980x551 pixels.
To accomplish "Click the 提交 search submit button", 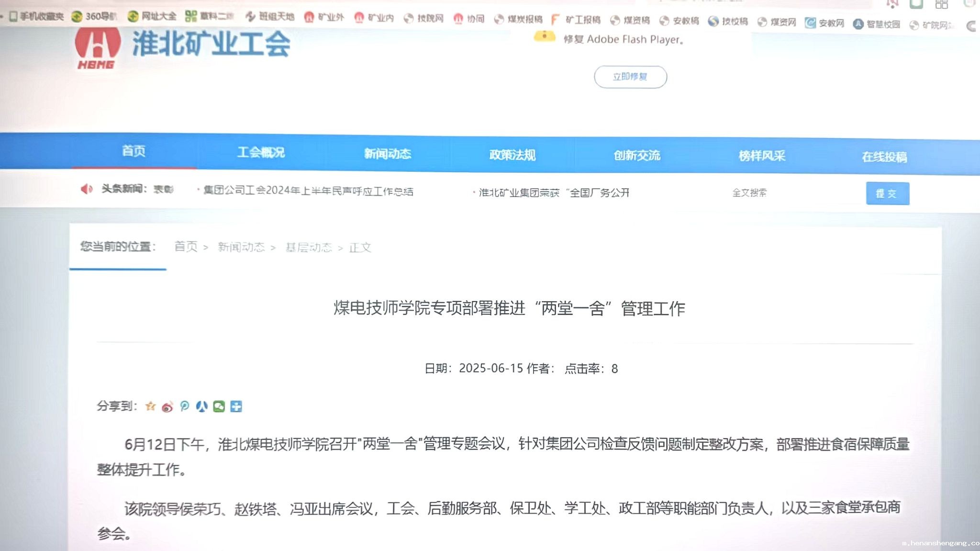I will tap(887, 193).
